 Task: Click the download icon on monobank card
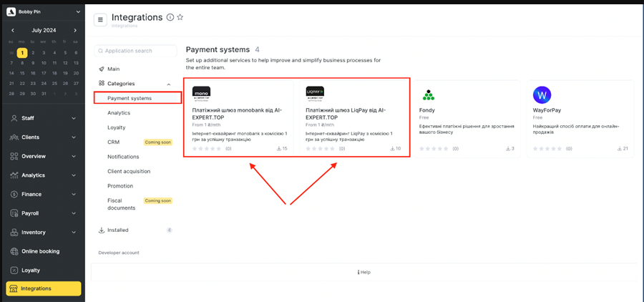pyautogui.click(x=279, y=149)
